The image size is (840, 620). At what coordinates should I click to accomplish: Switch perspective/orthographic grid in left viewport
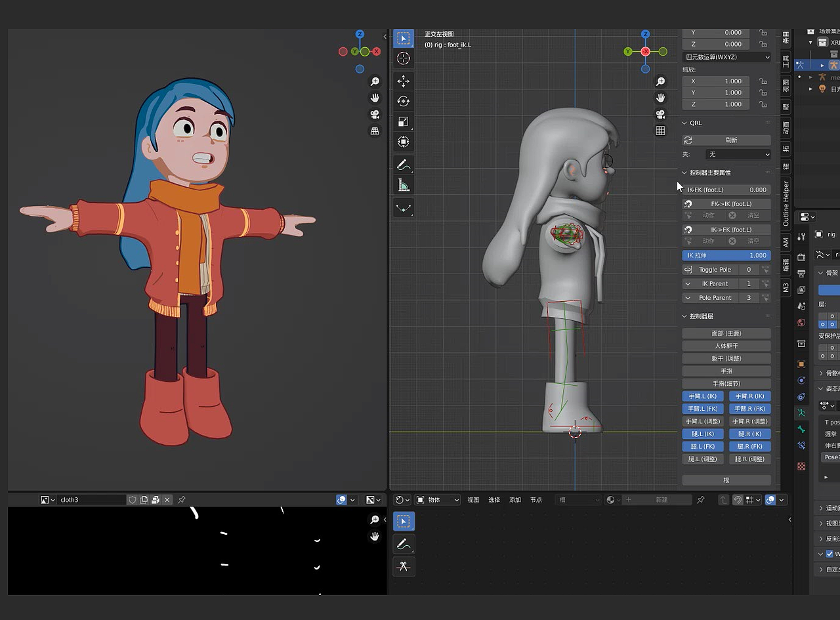click(375, 131)
